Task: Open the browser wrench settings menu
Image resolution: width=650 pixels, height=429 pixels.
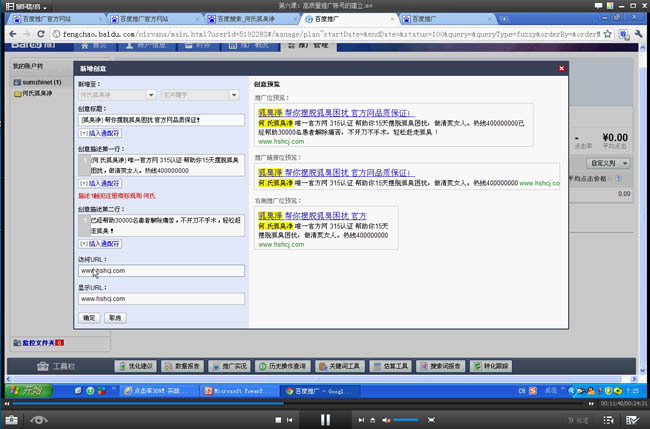Action: point(638,34)
